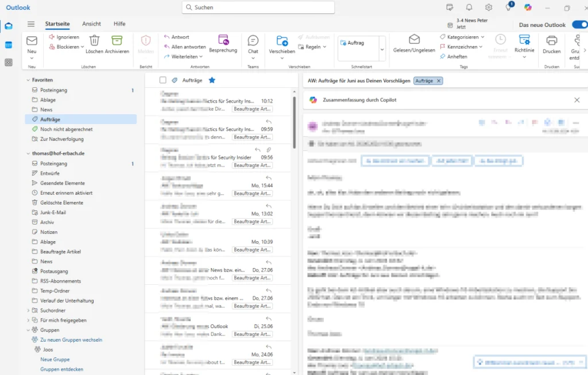Toggle the 'Das neue Outlook' switch
588x375 pixels.
coord(579,25)
